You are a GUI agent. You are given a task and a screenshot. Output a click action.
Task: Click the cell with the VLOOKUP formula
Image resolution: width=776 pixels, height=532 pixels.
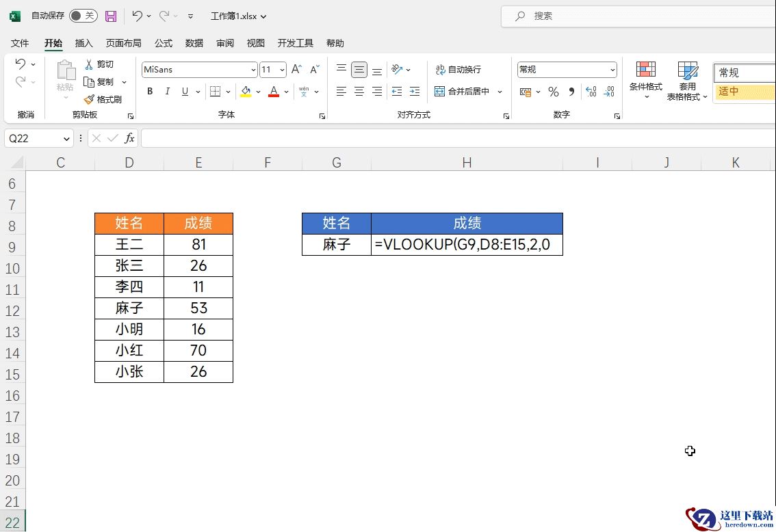(x=467, y=245)
